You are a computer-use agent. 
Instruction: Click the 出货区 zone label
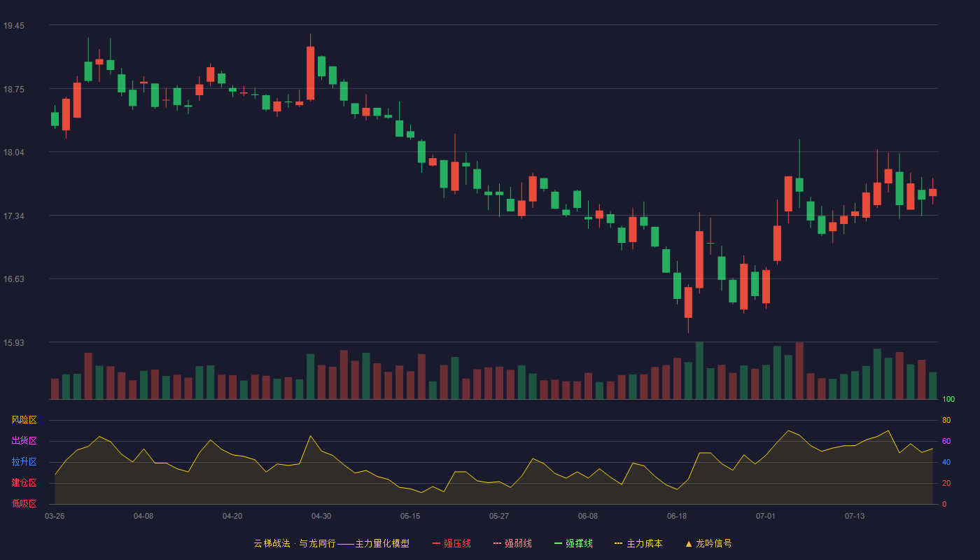[x=24, y=441]
